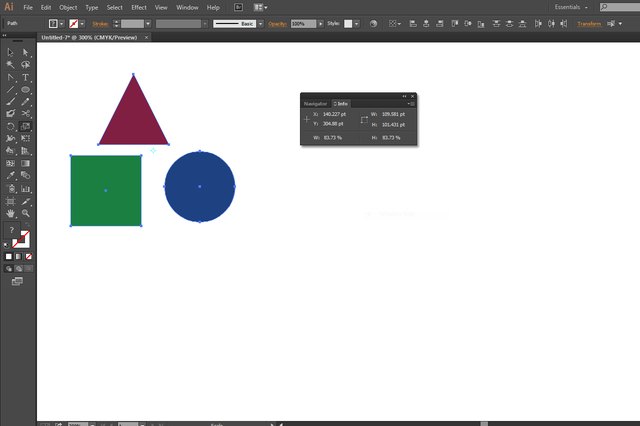Click Horizontal Distribute Left icon

click(538, 24)
